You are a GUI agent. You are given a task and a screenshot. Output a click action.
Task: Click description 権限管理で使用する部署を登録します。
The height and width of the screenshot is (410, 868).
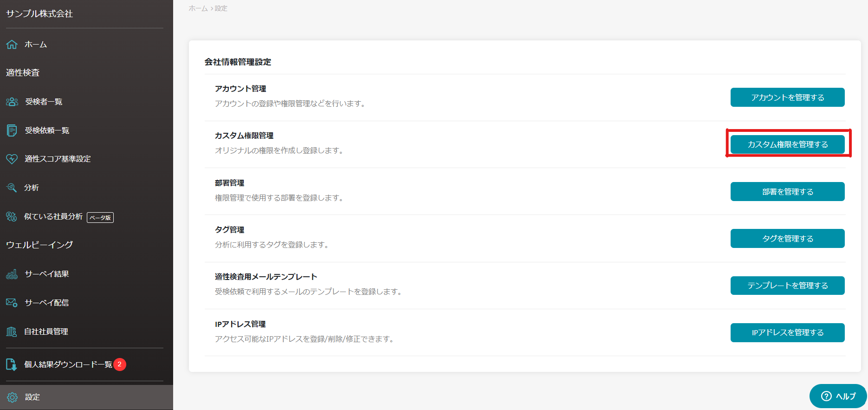click(x=279, y=198)
